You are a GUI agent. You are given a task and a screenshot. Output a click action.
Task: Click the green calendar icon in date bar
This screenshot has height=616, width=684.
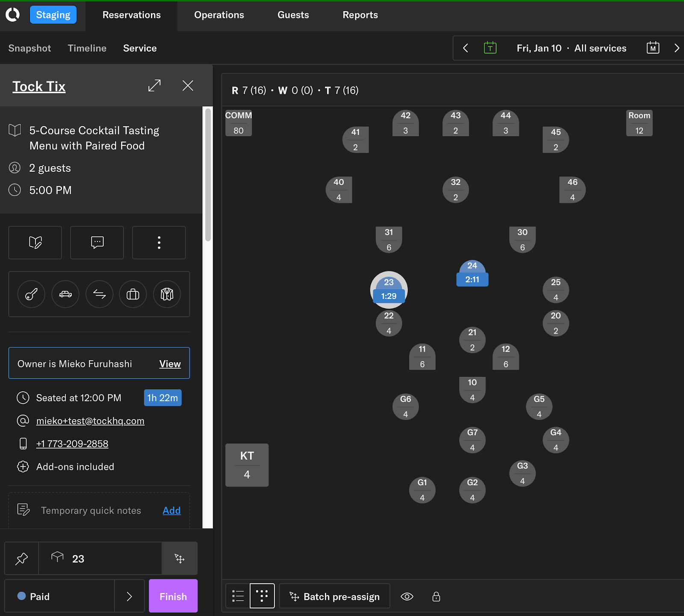tap(490, 48)
